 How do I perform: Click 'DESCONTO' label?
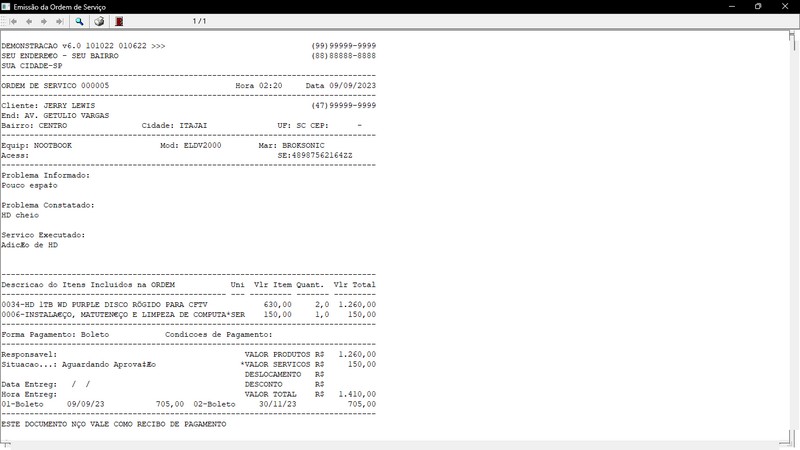click(x=263, y=385)
